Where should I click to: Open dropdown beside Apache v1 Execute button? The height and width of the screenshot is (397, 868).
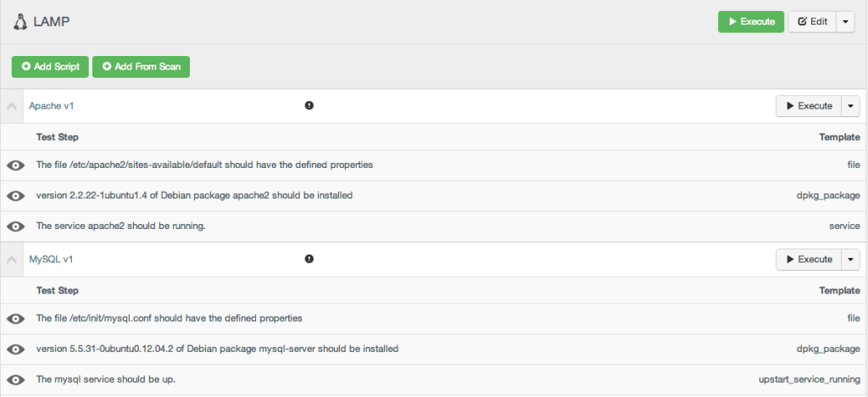(850, 106)
